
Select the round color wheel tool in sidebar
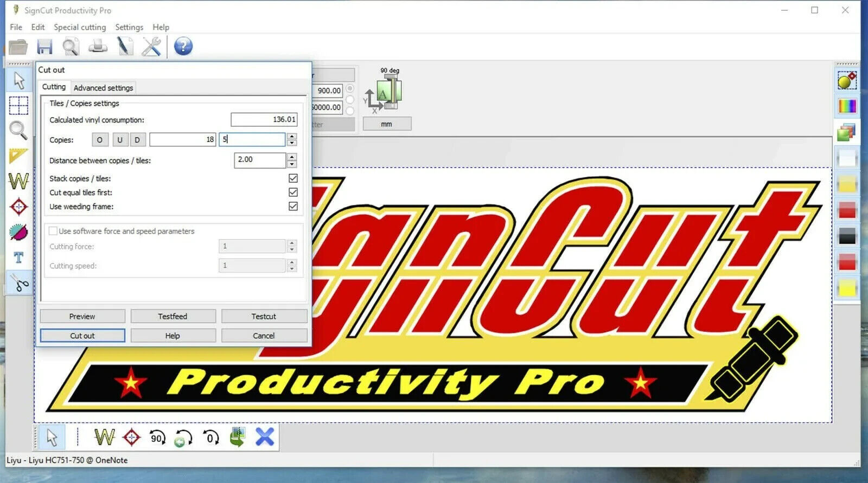click(x=19, y=232)
